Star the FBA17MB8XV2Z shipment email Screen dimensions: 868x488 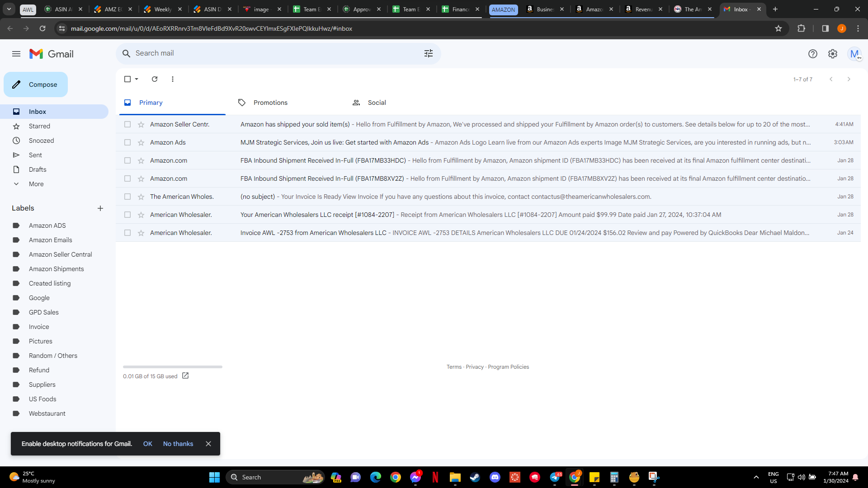click(141, 178)
